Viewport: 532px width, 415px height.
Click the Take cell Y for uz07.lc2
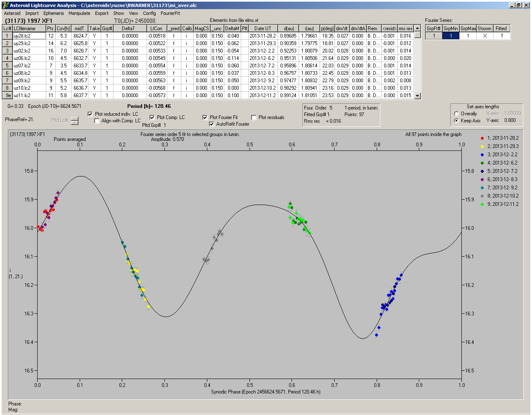point(95,66)
